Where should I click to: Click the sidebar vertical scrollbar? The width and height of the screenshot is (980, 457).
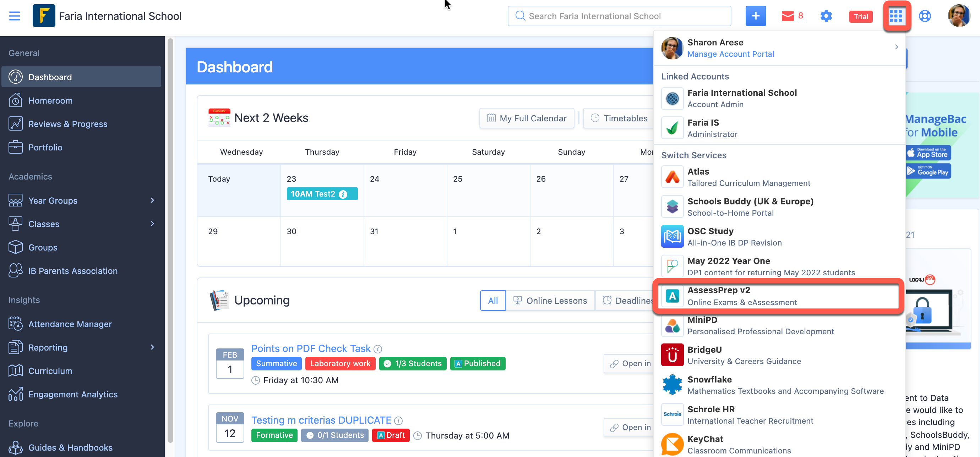170,240
